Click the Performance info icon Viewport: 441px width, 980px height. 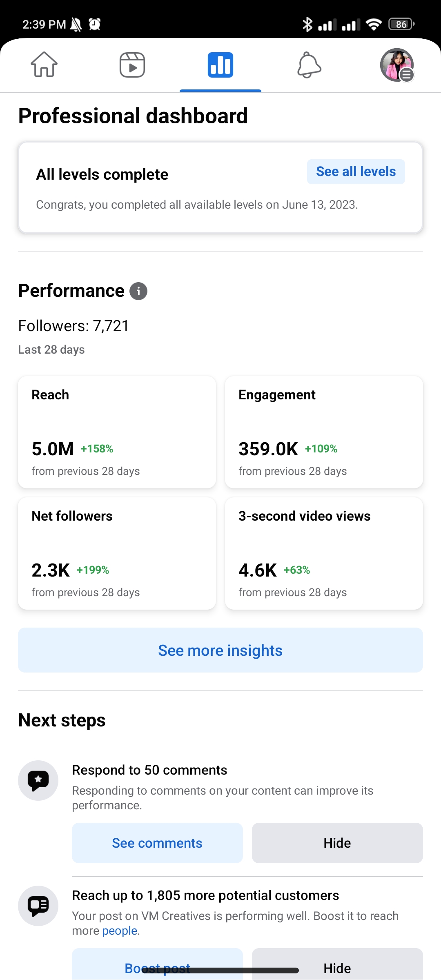tap(138, 291)
